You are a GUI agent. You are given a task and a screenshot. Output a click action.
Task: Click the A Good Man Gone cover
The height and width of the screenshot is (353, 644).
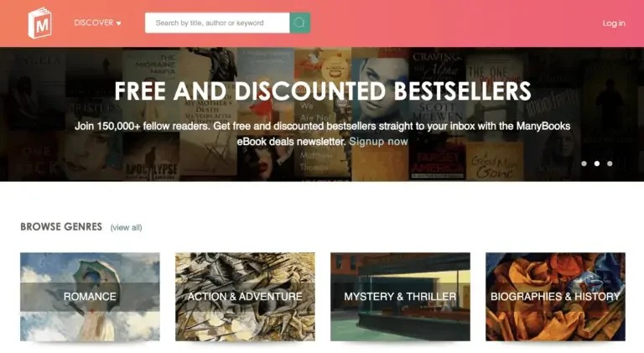coord(495,162)
